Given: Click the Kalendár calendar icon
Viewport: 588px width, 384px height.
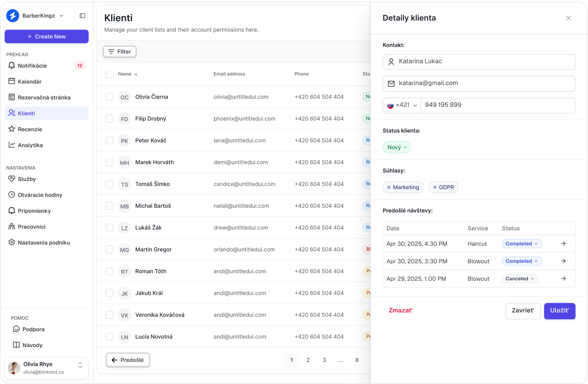Looking at the screenshot, I should pos(12,81).
